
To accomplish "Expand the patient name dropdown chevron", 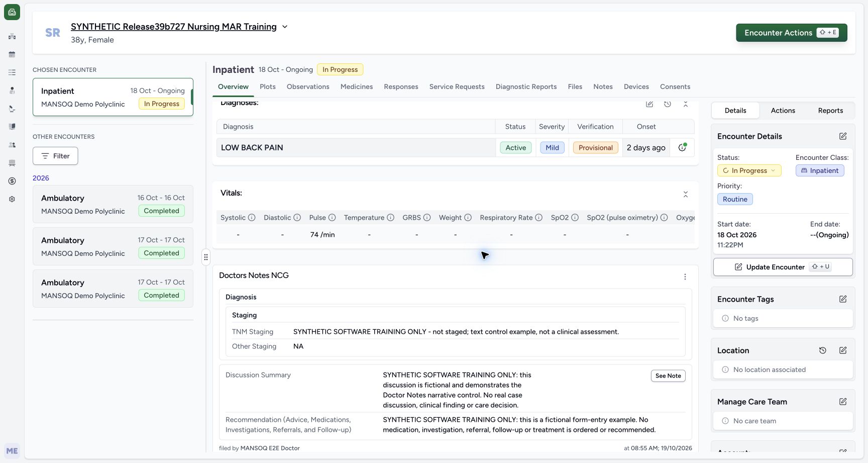I will click(285, 27).
